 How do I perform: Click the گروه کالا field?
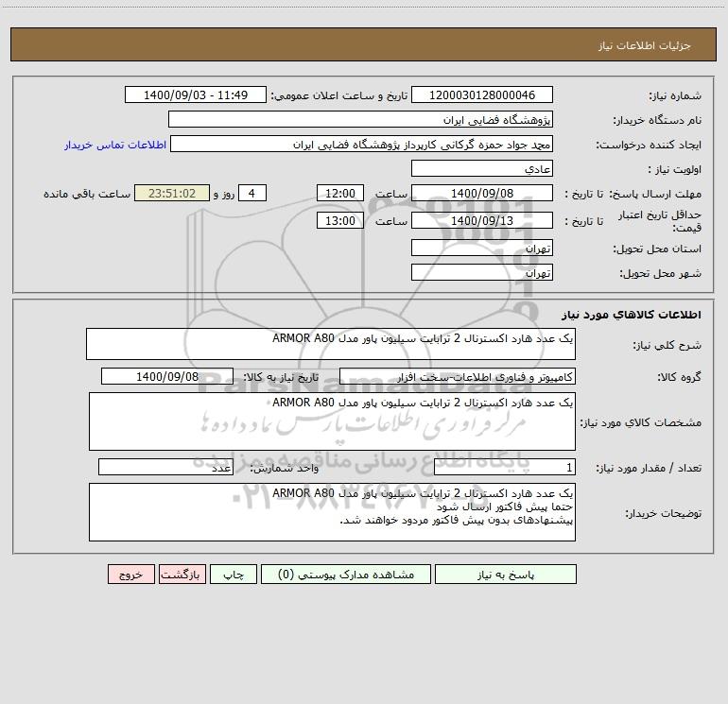point(458,376)
